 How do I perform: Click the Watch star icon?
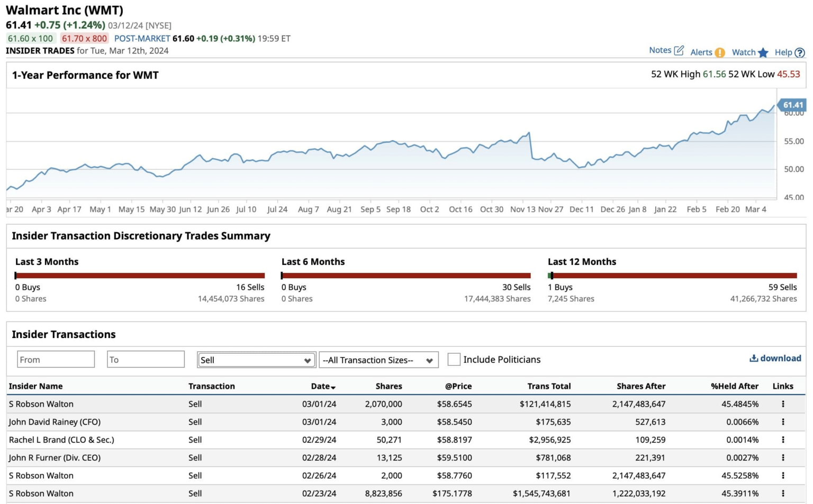coord(763,52)
